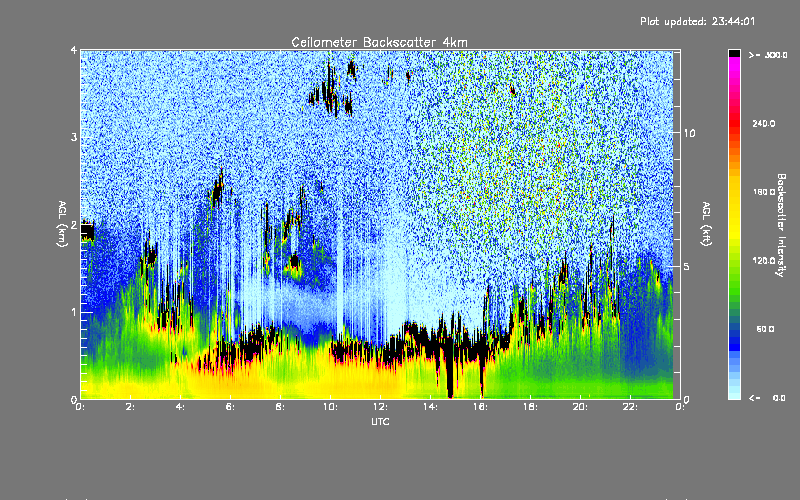The width and height of the screenshot is (800, 500).
Task: Click the 'Backscatter Intensity' colorbar label
Action: pos(781,225)
